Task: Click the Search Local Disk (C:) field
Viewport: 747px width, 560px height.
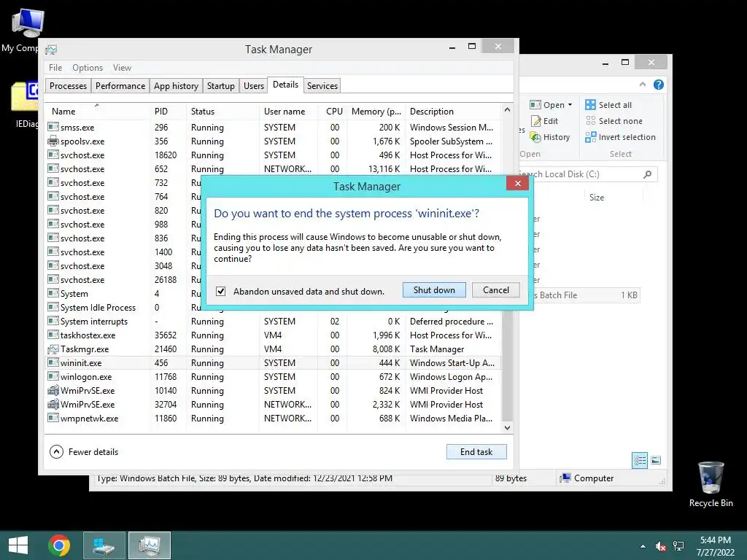Action: [588, 174]
